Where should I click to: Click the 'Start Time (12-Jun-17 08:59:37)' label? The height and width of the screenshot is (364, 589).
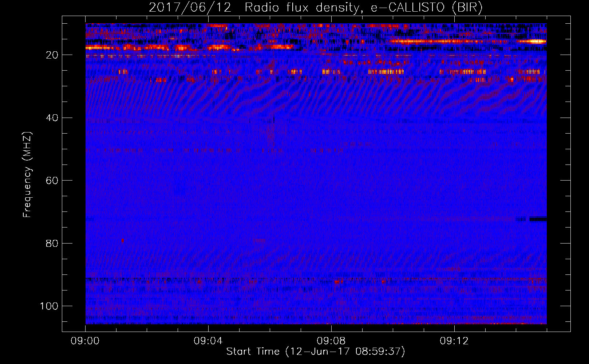(x=316, y=352)
